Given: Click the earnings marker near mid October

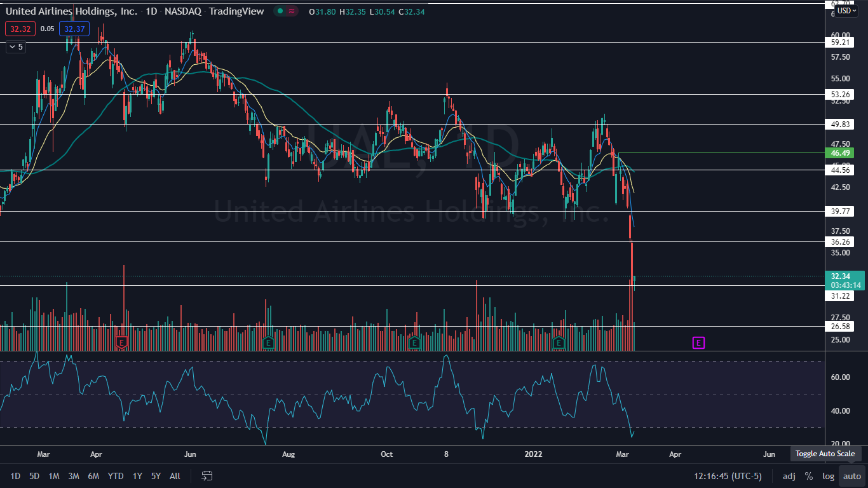Looking at the screenshot, I should click(414, 343).
